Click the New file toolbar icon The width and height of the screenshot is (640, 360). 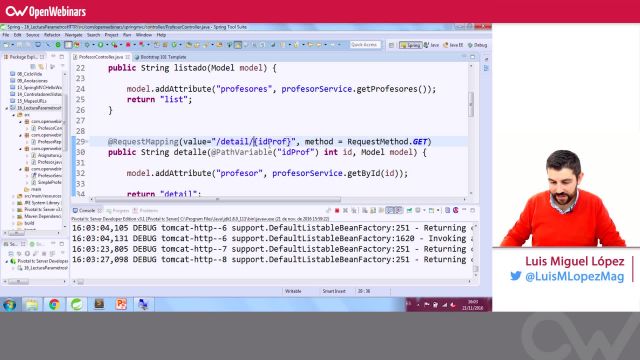coord(6,45)
